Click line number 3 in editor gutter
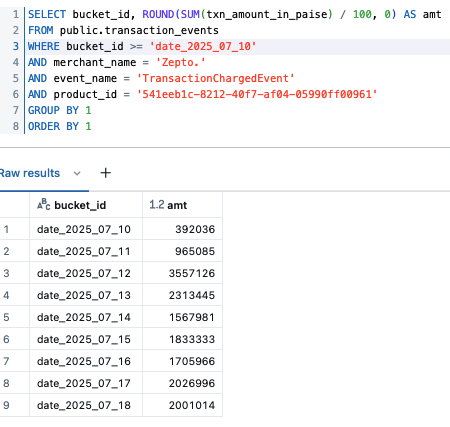This screenshot has width=450, height=427. 16,46
